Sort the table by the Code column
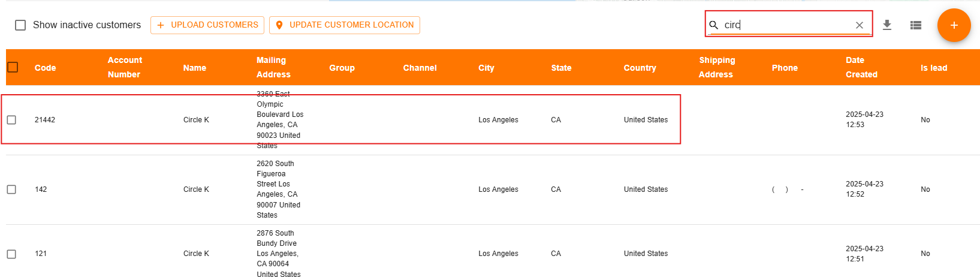This screenshot has height=277, width=980. point(45,68)
